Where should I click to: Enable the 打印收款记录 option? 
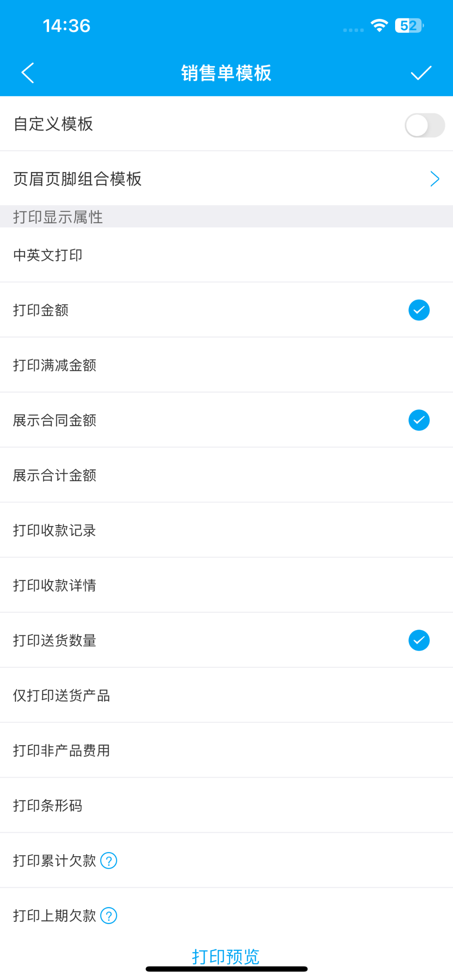point(226,530)
